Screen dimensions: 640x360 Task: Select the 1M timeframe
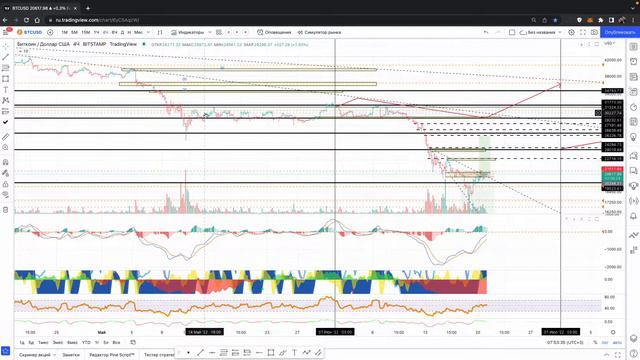tap(64, 32)
